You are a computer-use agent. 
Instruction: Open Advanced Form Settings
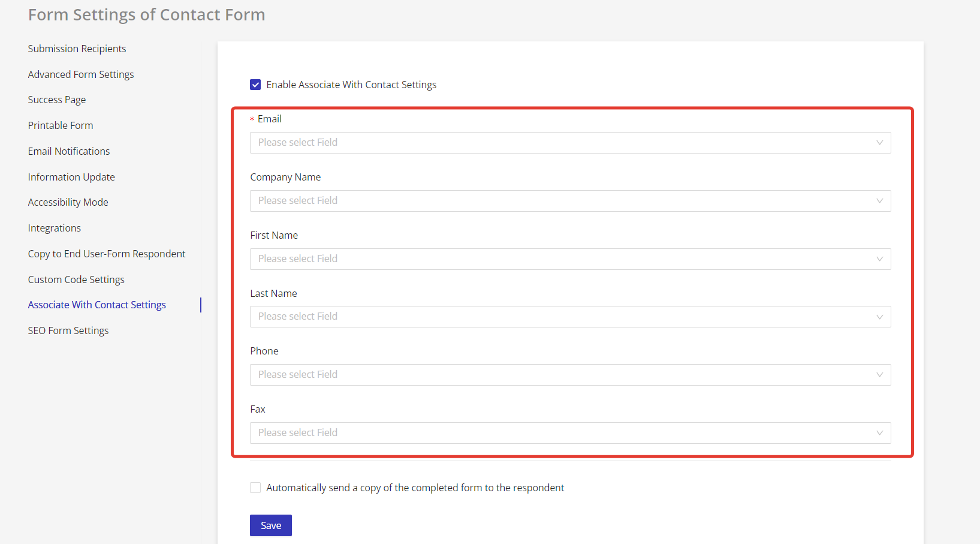point(81,74)
